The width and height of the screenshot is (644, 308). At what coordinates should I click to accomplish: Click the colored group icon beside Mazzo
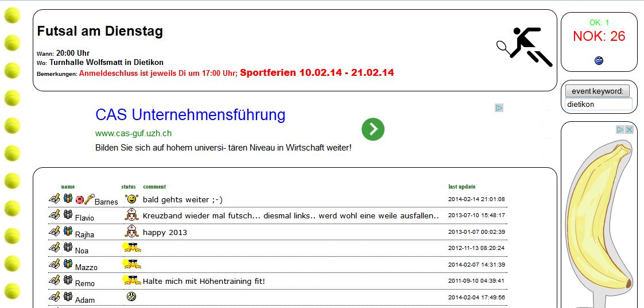coord(68,264)
